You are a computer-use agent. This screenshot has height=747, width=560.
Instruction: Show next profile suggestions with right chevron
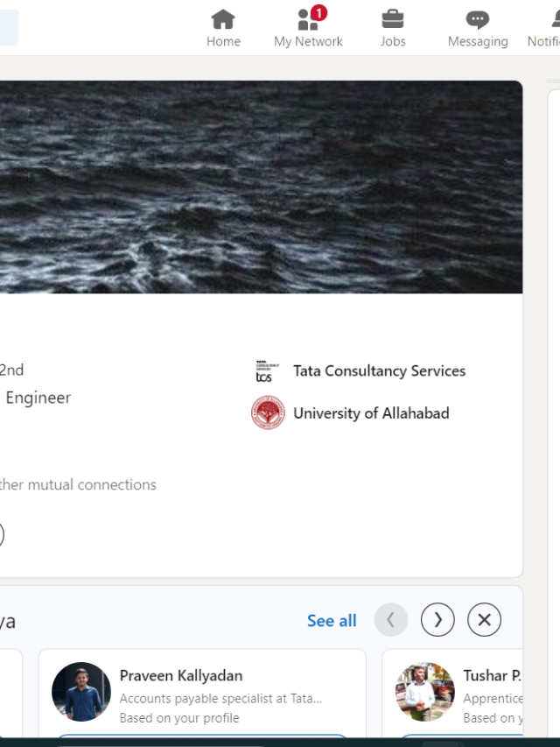437,621
